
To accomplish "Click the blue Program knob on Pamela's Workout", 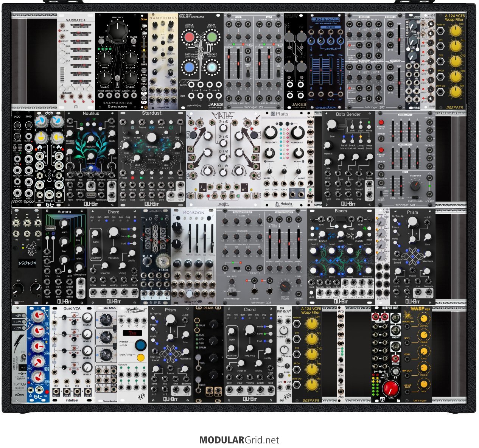I will [x=141, y=345].
